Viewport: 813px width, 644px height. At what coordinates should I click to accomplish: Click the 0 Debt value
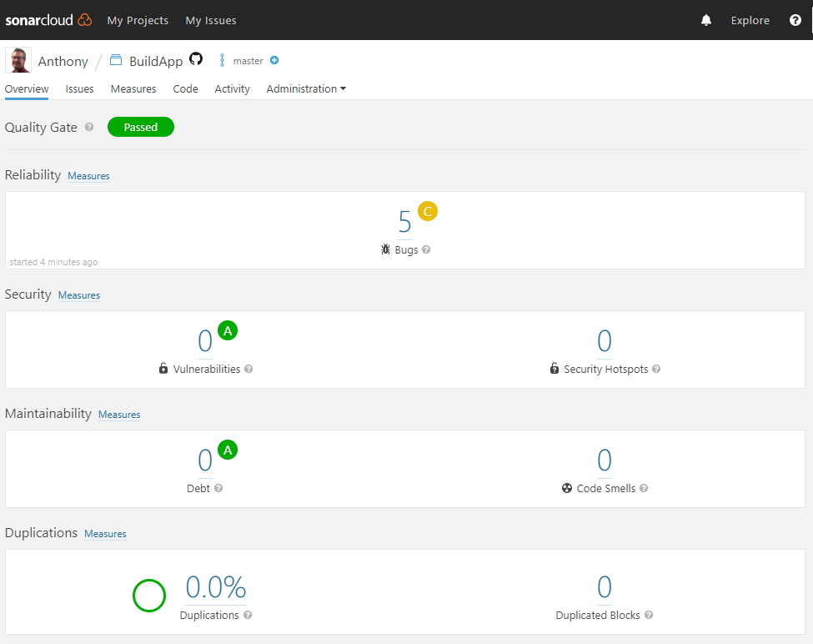click(205, 460)
